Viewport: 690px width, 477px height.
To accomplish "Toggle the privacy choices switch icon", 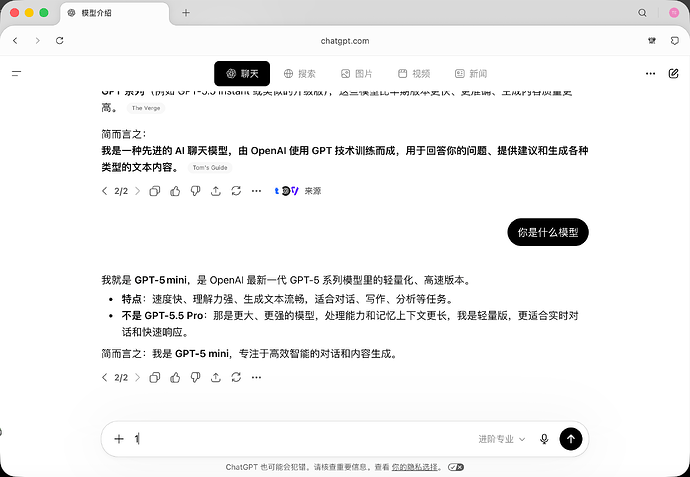I will coord(456,467).
